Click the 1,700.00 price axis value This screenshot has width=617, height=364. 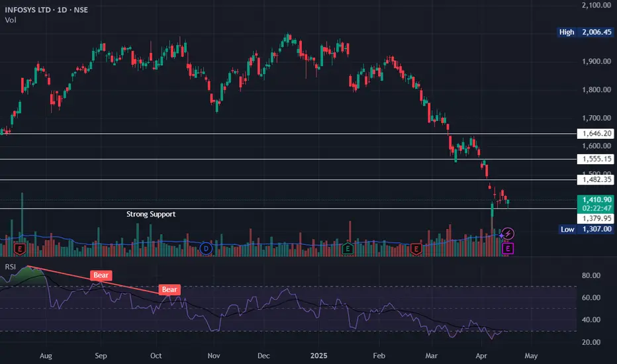[596, 118]
